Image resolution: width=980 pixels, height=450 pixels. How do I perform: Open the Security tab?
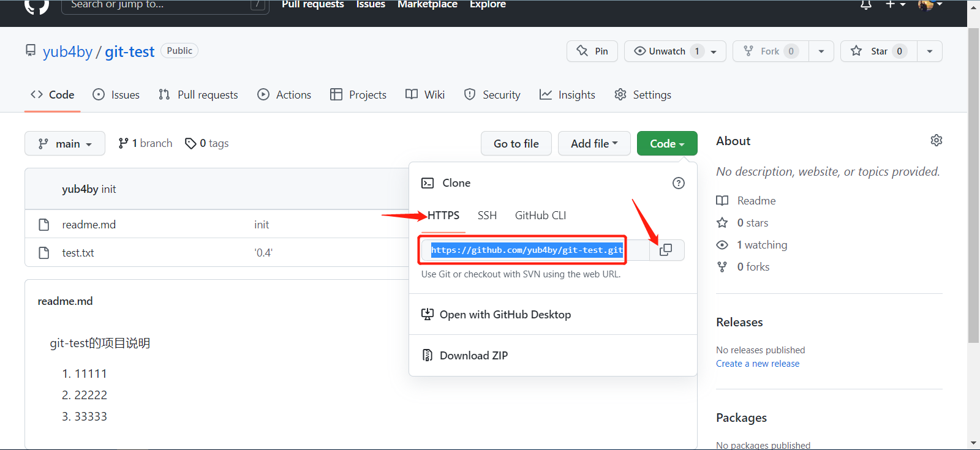point(492,95)
